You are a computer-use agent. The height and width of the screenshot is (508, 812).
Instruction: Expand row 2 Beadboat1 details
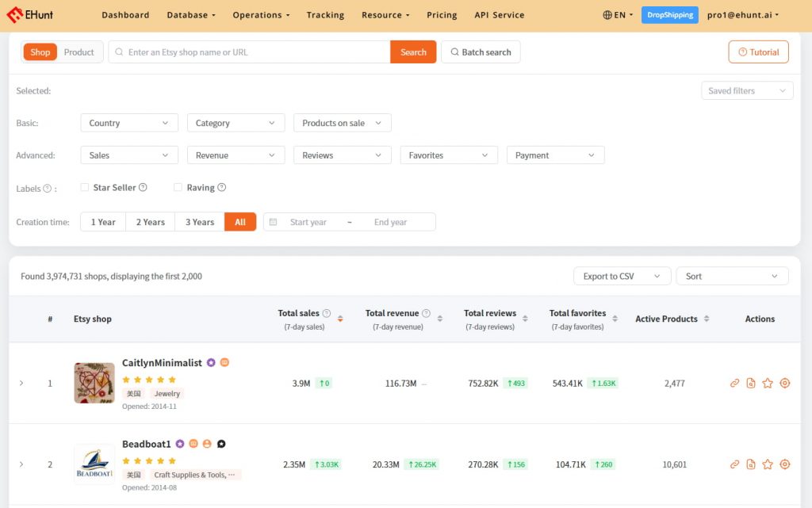click(x=21, y=464)
